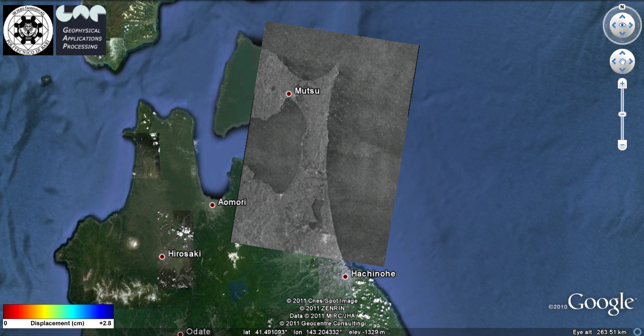Click the hand icon in the move joystick
The width and height of the screenshot is (644, 336).
(x=622, y=61)
